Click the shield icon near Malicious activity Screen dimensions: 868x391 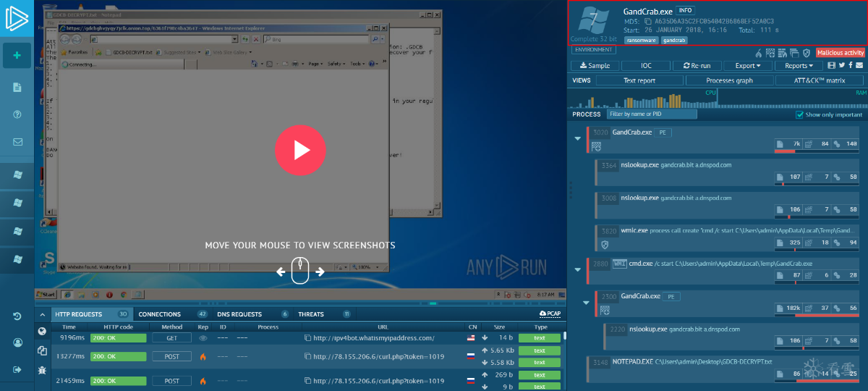[807, 53]
